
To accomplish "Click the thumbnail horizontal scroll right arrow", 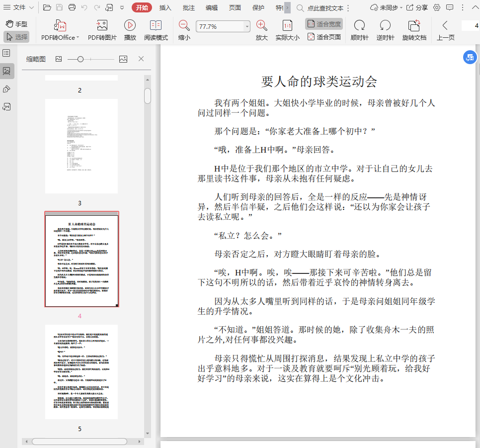I will [x=139, y=442].
